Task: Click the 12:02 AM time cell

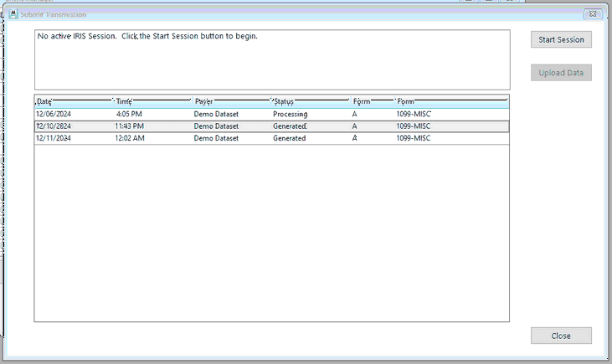Action: click(x=129, y=138)
